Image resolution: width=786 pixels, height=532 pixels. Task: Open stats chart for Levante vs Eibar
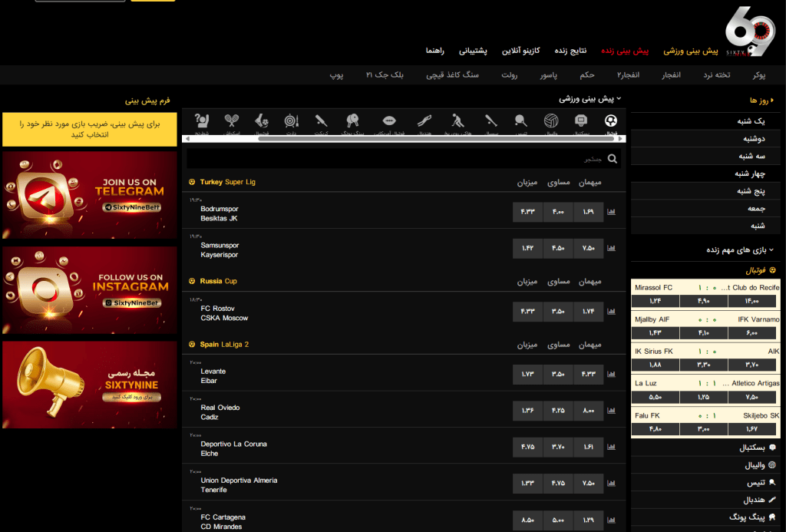[611, 374]
